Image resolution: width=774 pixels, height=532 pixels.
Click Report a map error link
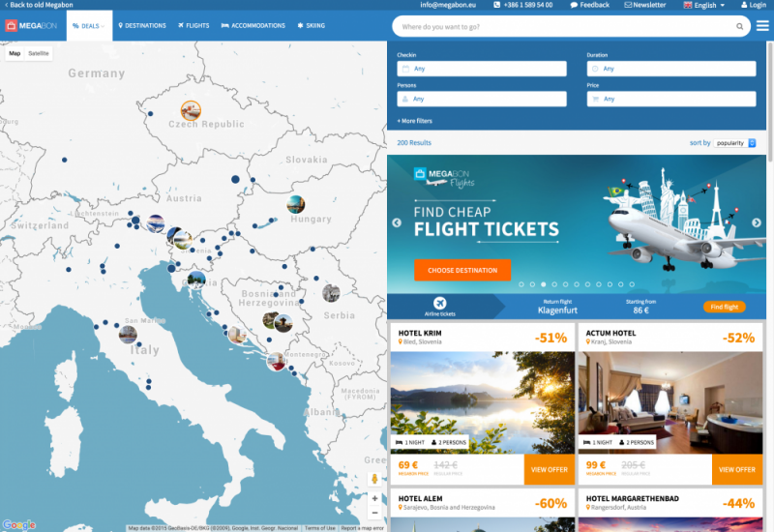coord(362,528)
